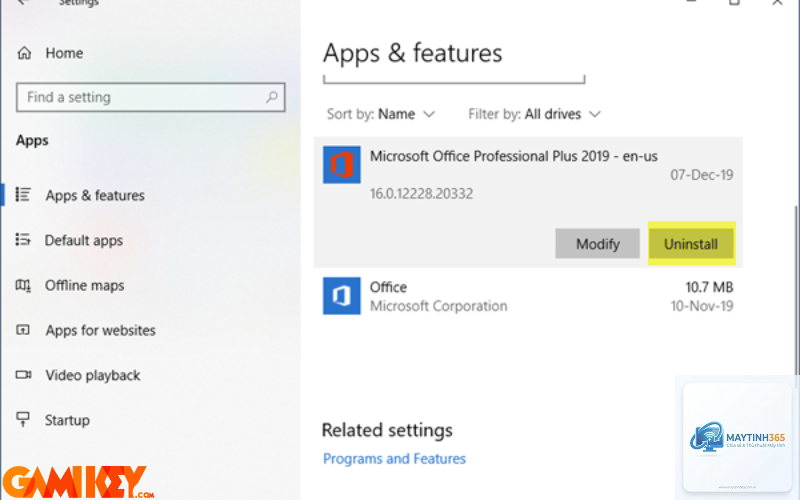Click the Uninstall button
Viewport: 800px width, 500px height.
691,244
